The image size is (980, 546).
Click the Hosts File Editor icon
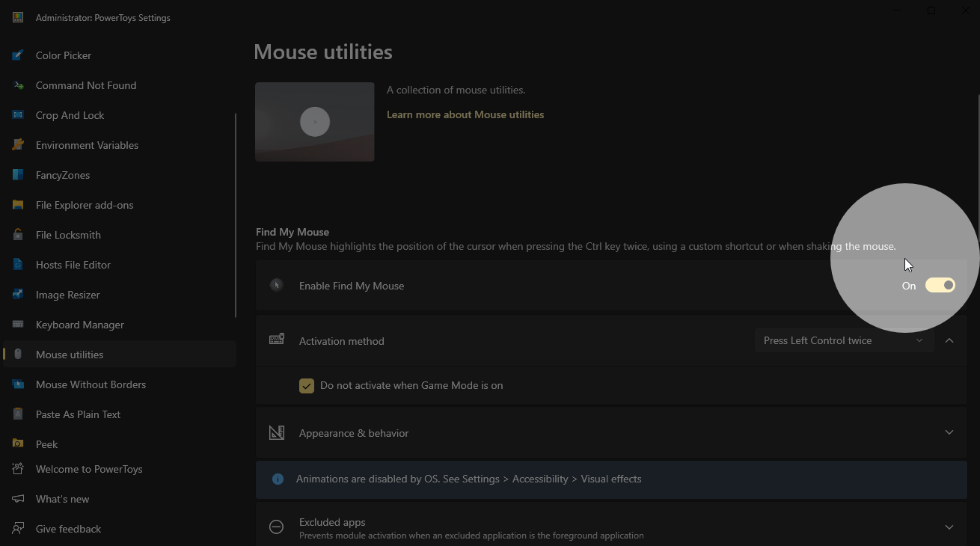pyautogui.click(x=18, y=265)
